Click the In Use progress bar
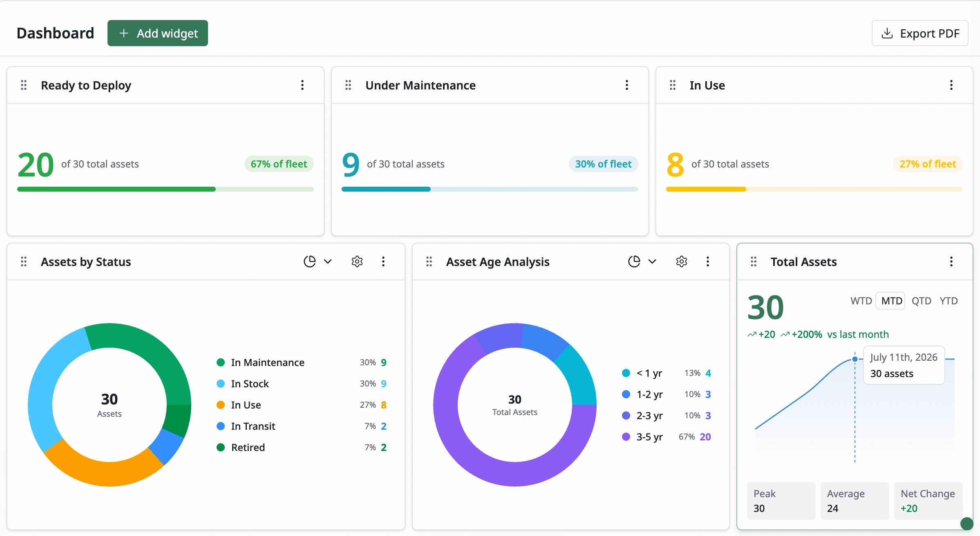The height and width of the screenshot is (536, 980). [x=814, y=189]
